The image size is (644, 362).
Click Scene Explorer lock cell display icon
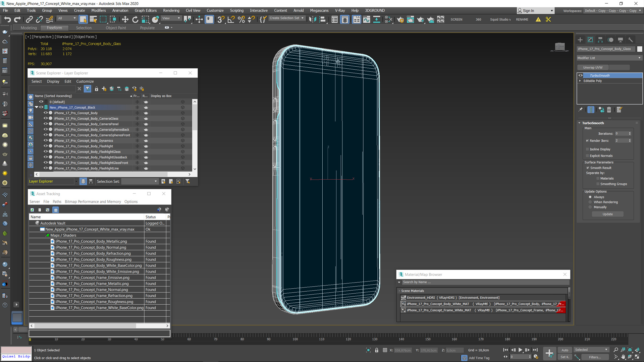tap(97, 89)
